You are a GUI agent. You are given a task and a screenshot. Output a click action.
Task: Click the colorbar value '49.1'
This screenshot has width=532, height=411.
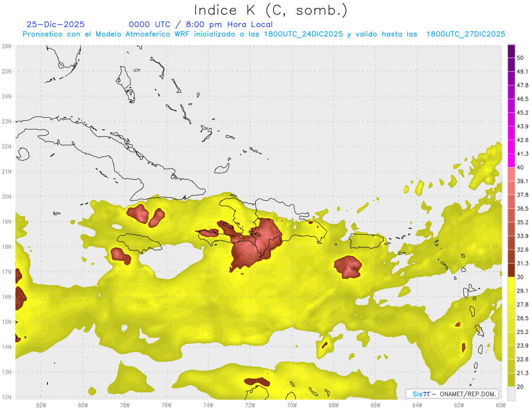coord(523,71)
